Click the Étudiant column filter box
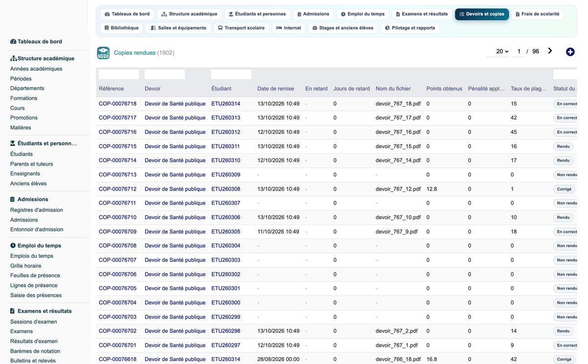This screenshot has height=364, width=588. pyautogui.click(x=231, y=74)
